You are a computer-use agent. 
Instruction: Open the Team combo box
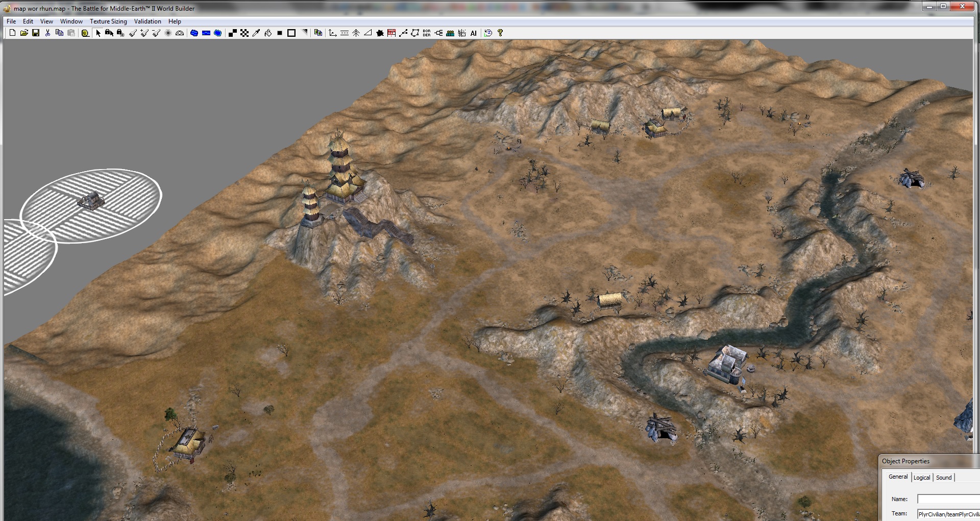[x=948, y=514]
